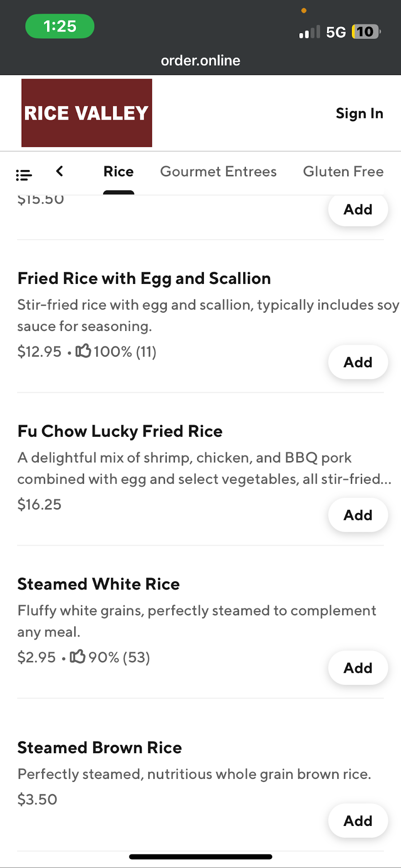
Task: Click thumbs-up icon on Steamed White Rice
Action: (77, 656)
